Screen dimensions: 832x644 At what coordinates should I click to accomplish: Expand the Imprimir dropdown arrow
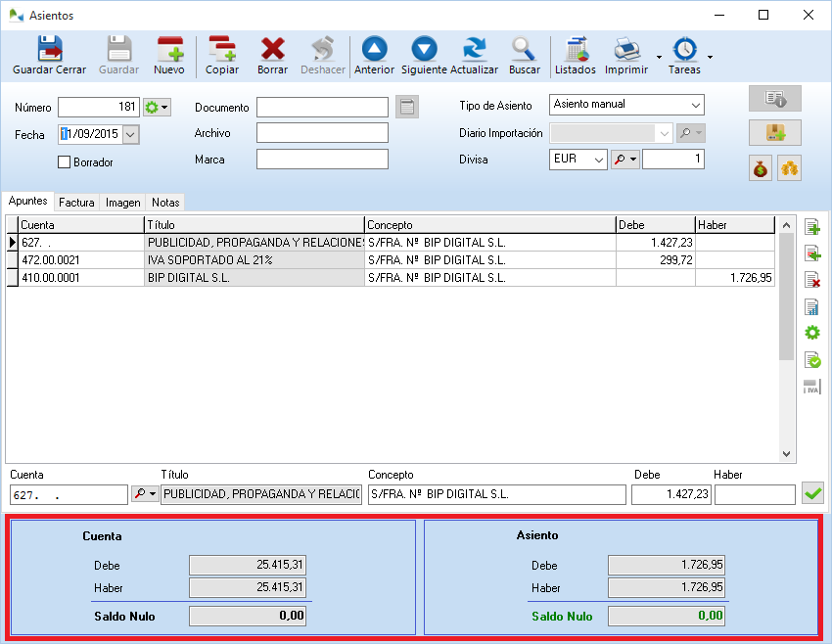click(x=658, y=57)
